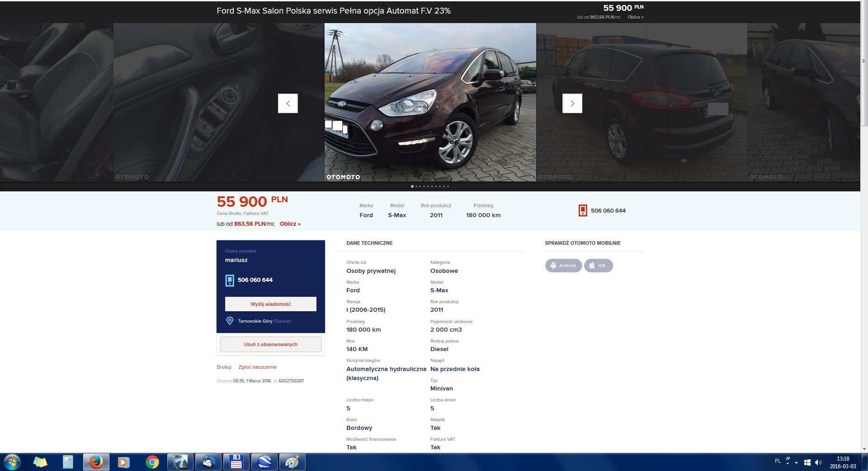Click 'Automatyczna hydrauliczna (klasyczna)' gearbox value
The height and width of the screenshot is (471, 868).
pyautogui.click(x=386, y=374)
